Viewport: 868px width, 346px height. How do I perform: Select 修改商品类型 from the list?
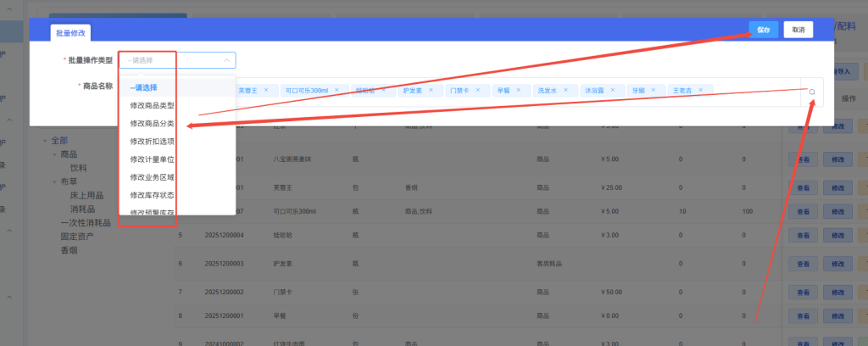(x=177, y=105)
